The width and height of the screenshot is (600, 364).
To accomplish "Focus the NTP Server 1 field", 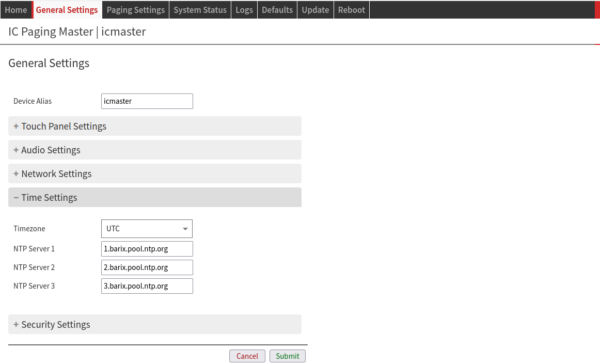I will [x=147, y=249].
